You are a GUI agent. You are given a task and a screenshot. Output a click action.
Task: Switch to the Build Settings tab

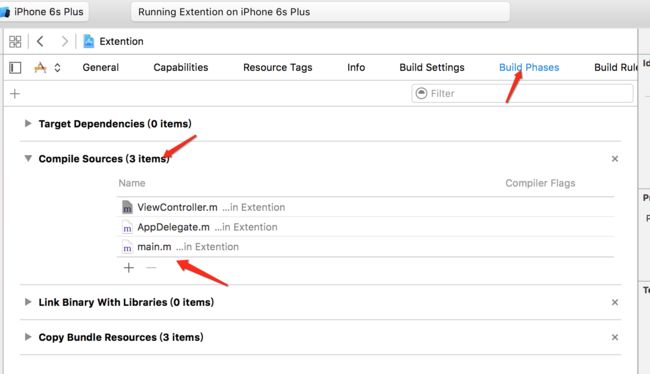432,68
